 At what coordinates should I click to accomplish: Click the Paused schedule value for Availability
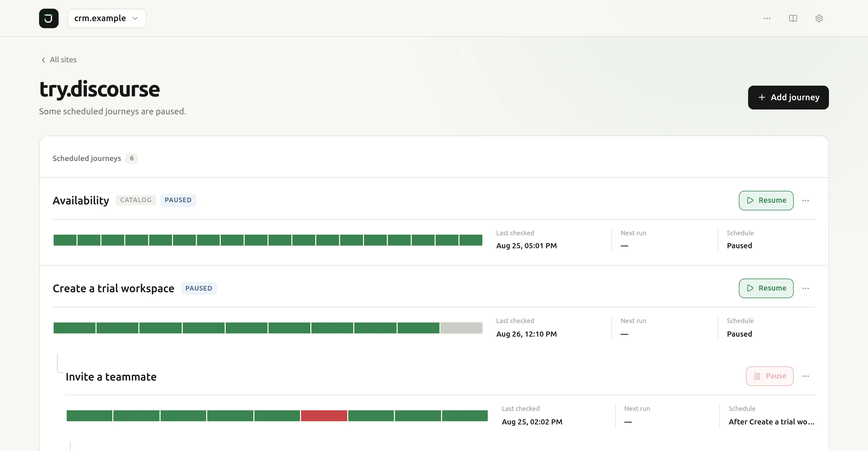coord(739,246)
